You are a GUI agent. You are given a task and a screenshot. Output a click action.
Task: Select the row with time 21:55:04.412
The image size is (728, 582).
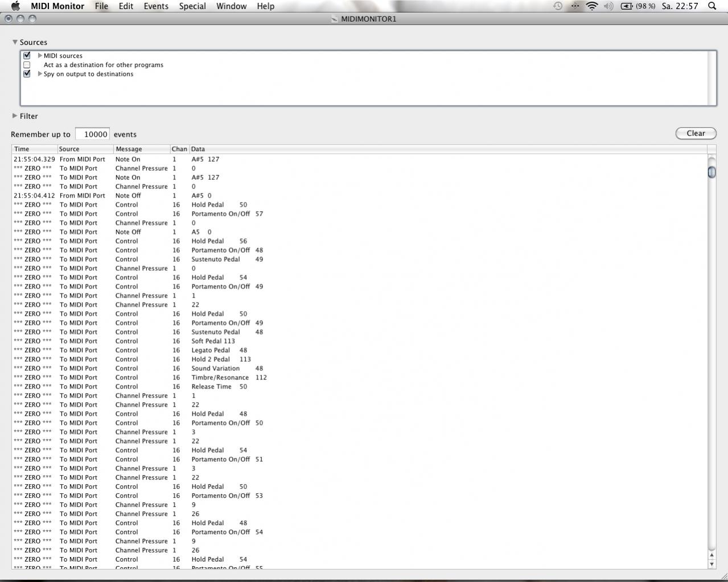[360, 196]
